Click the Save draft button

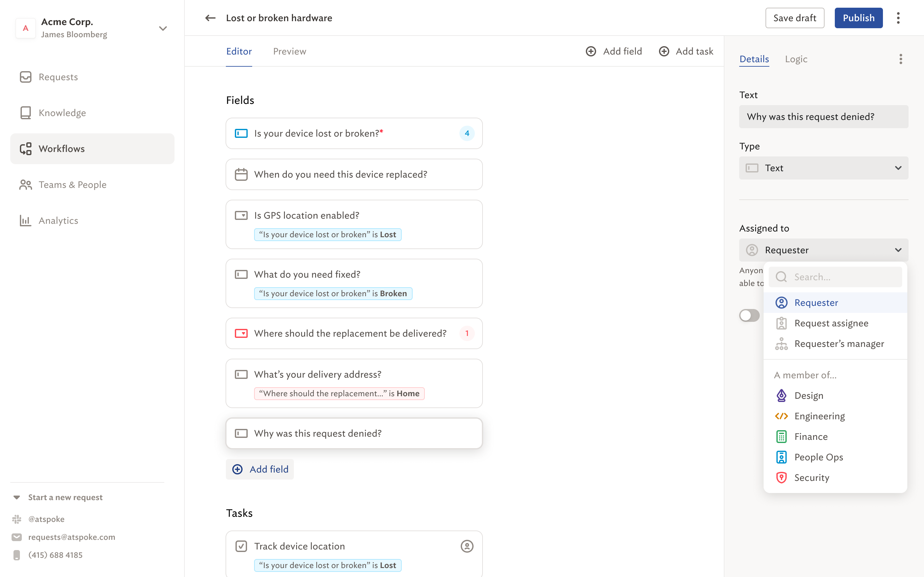[x=795, y=18]
